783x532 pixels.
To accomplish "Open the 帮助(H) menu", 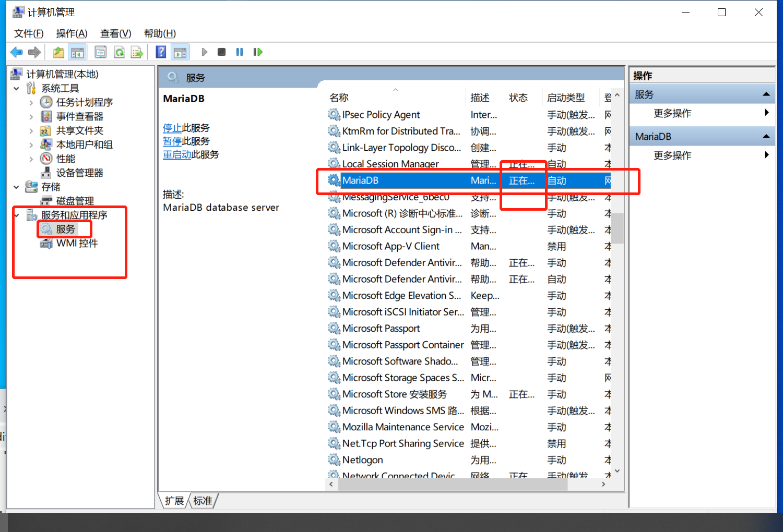I will (x=160, y=33).
